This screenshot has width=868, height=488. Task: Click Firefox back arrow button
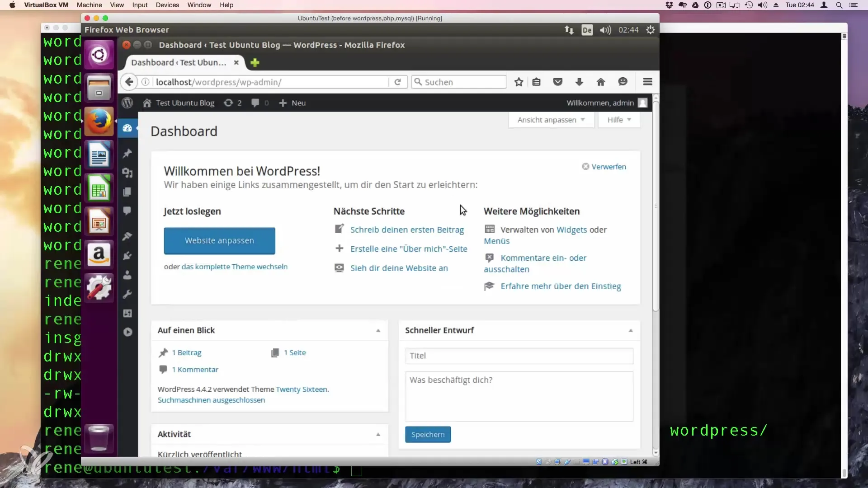pyautogui.click(x=129, y=82)
